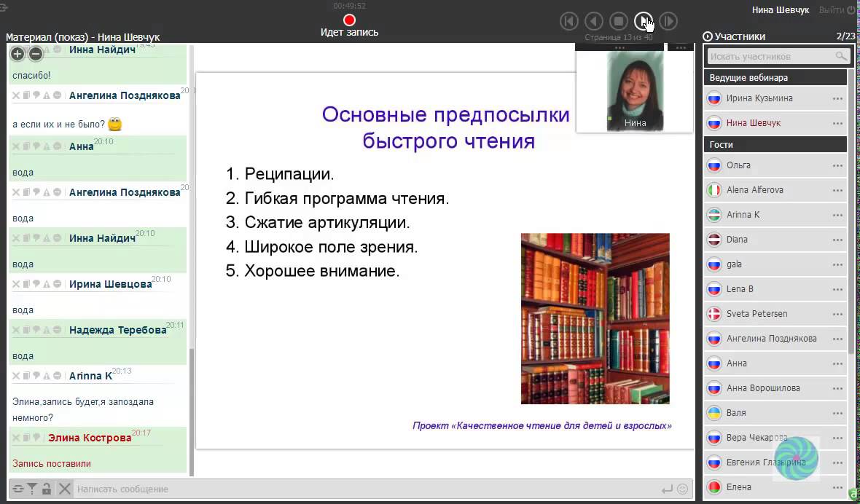Open options menu for Lena B
The width and height of the screenshot is (860, 504).
[837, 289]
